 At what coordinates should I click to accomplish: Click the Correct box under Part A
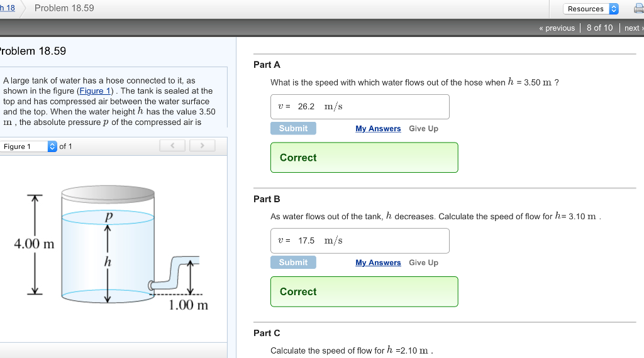click(x=364, y=158)
